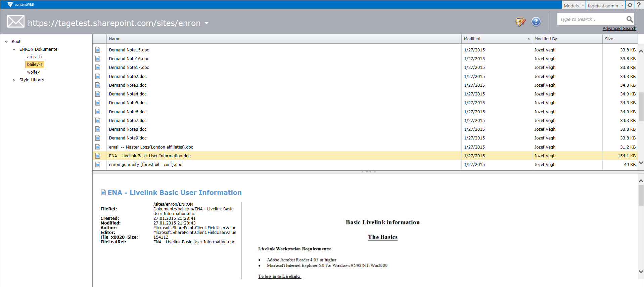Click Word icon for Demand Note4.doc
The width and height of the screenshot is (644, 287).
[x=98, y=94]
